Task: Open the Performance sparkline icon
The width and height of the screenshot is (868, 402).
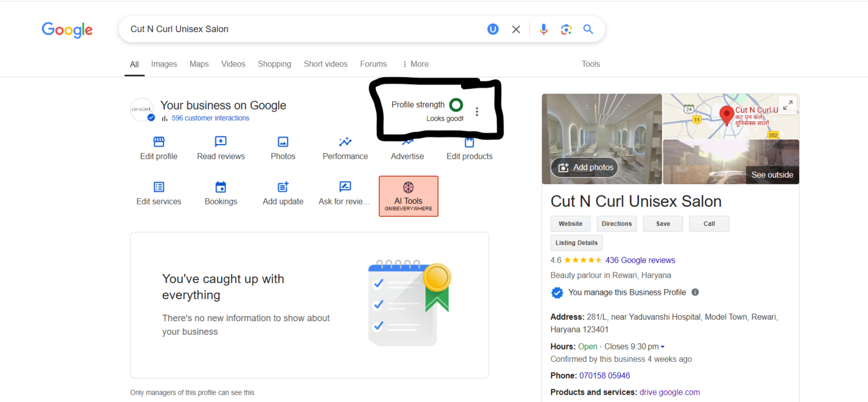Action: click(x=345, y=142)
